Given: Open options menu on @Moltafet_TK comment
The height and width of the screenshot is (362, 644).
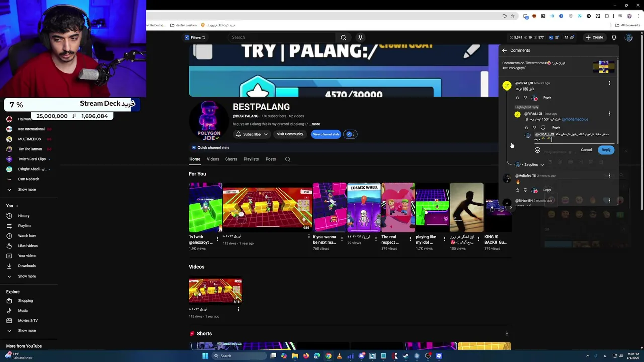Looking at the screenshot, I should pyautogui.click(x=609, y=176).
